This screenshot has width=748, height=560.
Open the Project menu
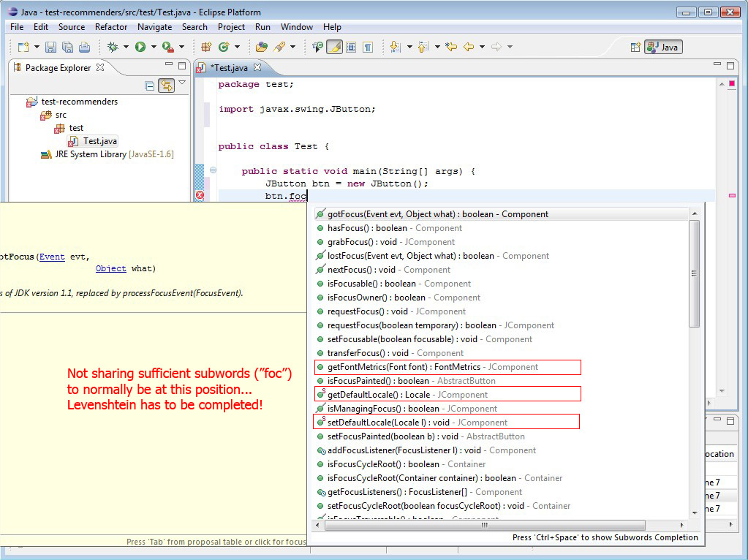tap(231, 27)
